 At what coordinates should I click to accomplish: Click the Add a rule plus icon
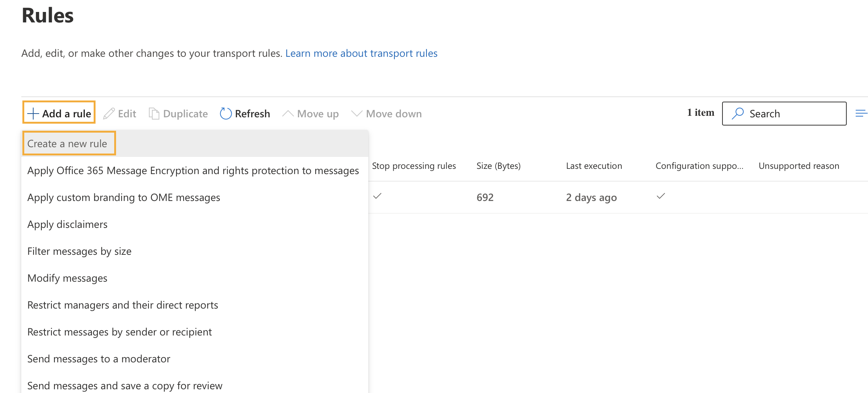click(x=33, y=114)
